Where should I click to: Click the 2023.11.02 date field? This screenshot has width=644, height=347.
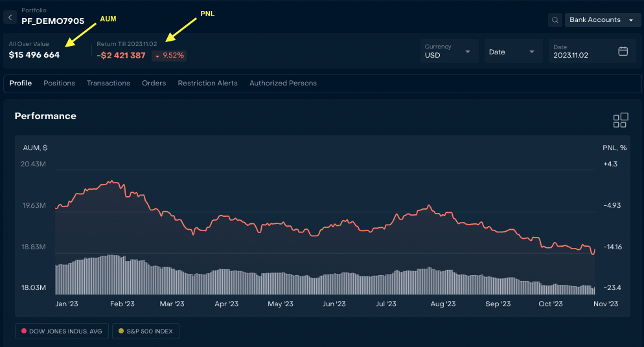tap(580, 56)
